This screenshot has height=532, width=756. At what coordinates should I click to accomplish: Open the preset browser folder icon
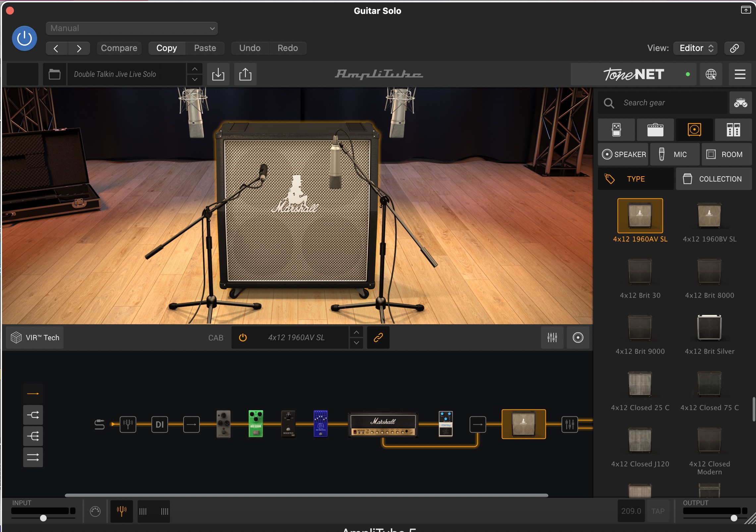[x=54, y=74]
